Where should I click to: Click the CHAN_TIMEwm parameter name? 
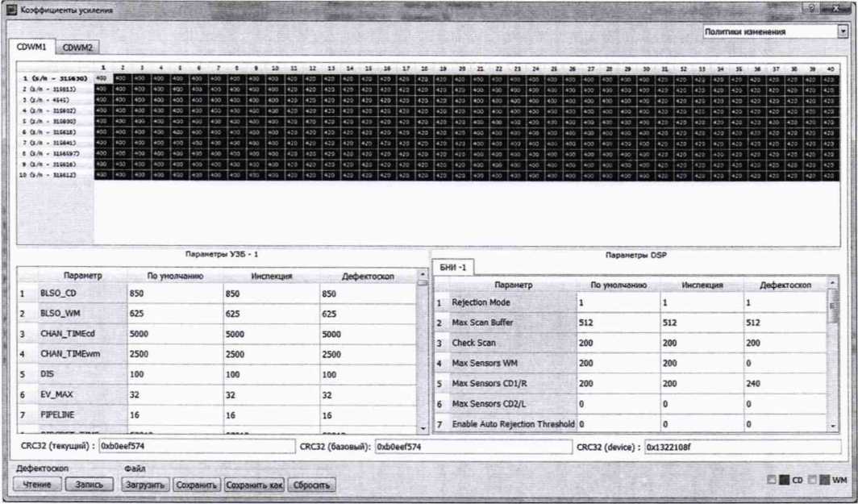pyautogui.click(x=82, y=355)
